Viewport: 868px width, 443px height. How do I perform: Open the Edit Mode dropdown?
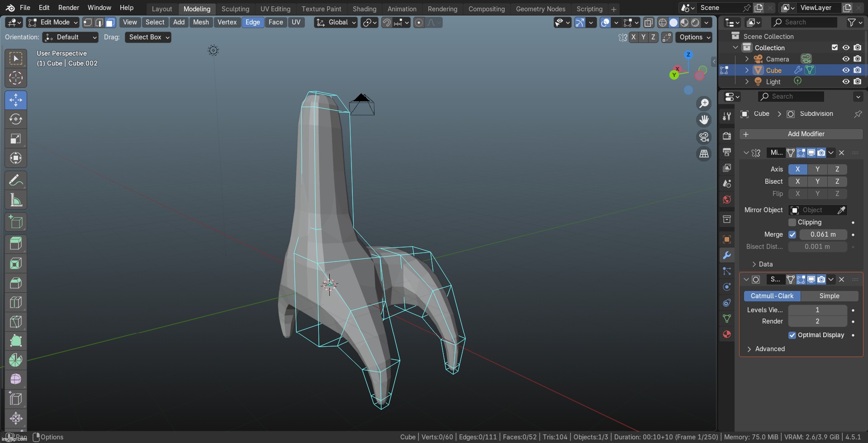[x=53, y=22]
